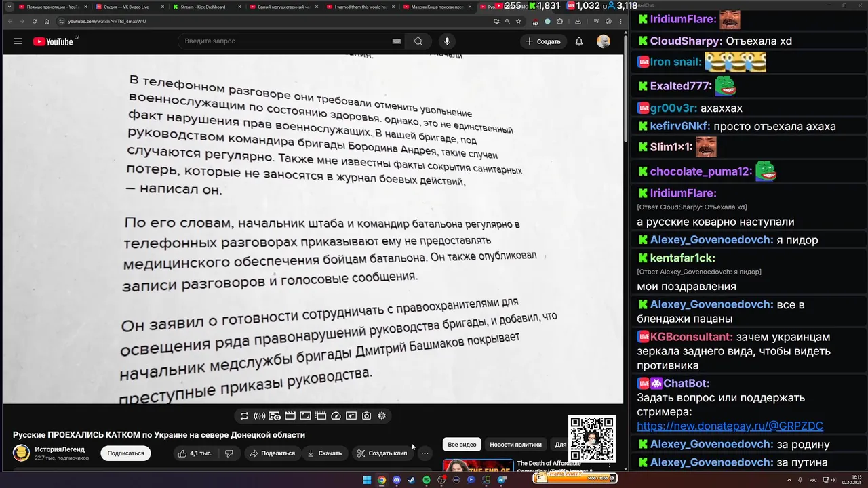
Task: Open the on-screen keyboard in search box
Action: coord(397,41)
